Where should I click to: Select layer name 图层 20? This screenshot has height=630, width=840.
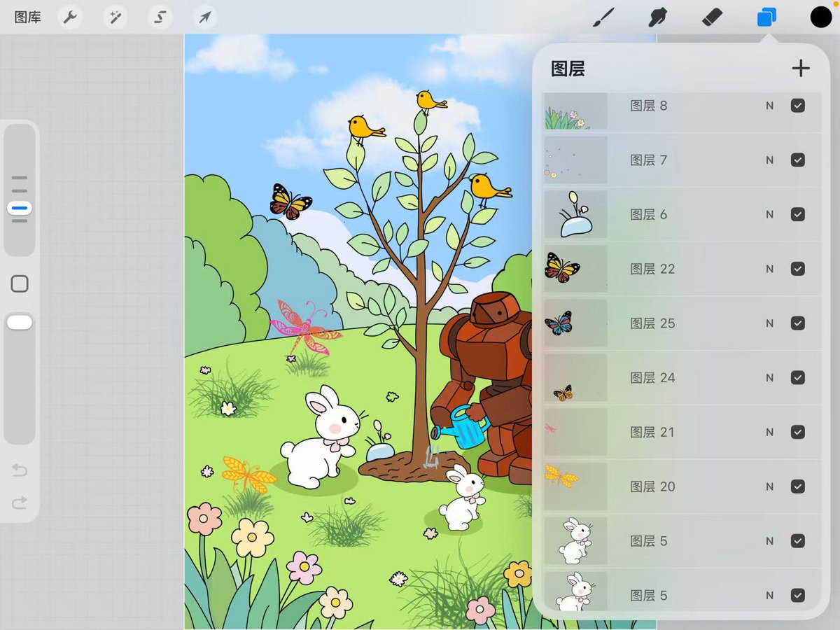[x=652, y=486]
